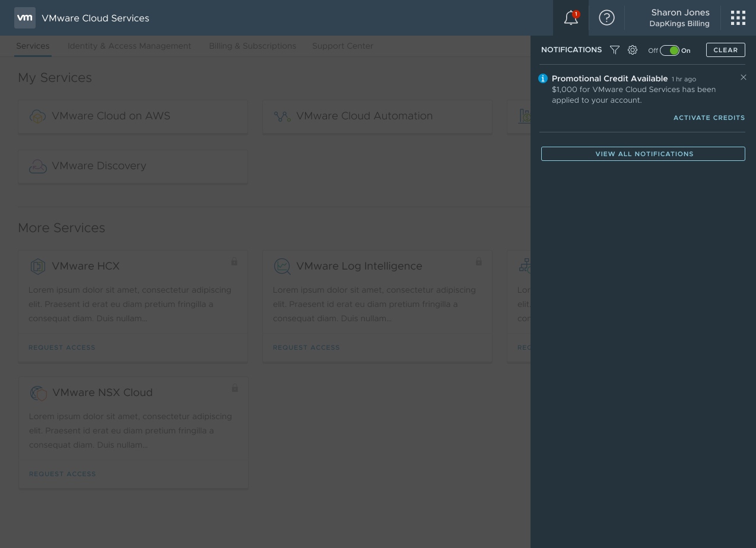Click the lock icon on VMware HCX card
The height and width of the screenshot is (548, 756).
pyautogui.click(x=234, y=261)
